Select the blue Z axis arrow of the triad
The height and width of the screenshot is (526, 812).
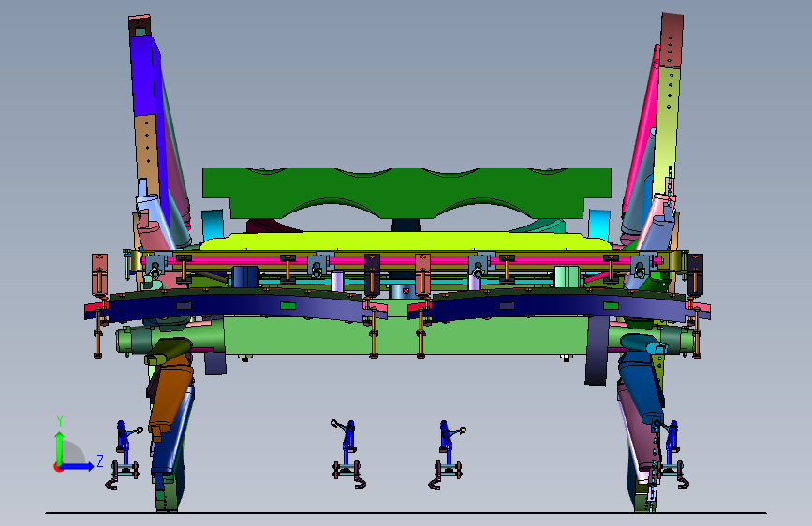click(x=77, y=466)
